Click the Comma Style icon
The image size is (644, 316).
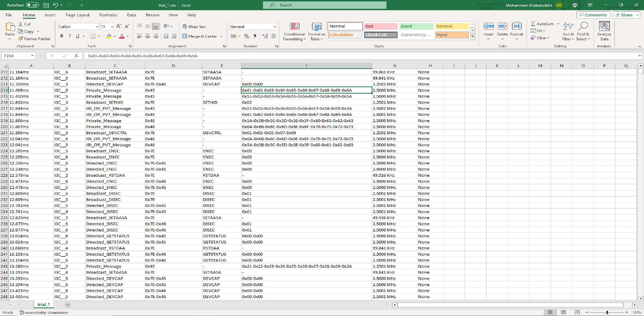click(x=255, y=36)
